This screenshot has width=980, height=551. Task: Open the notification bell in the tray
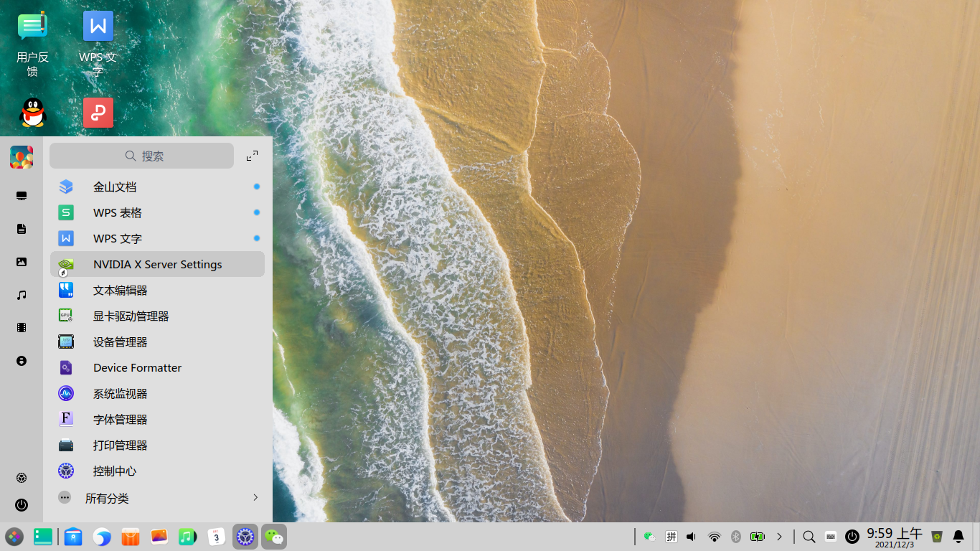click(958, 537)
